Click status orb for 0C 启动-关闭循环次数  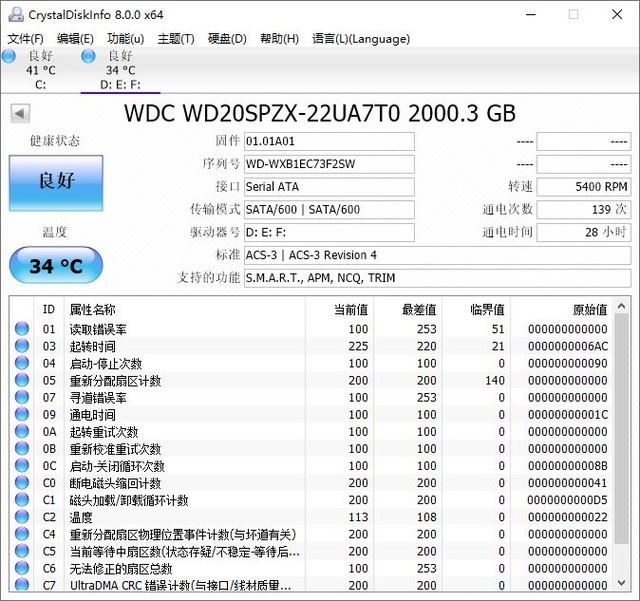click(x=22, y=466)
